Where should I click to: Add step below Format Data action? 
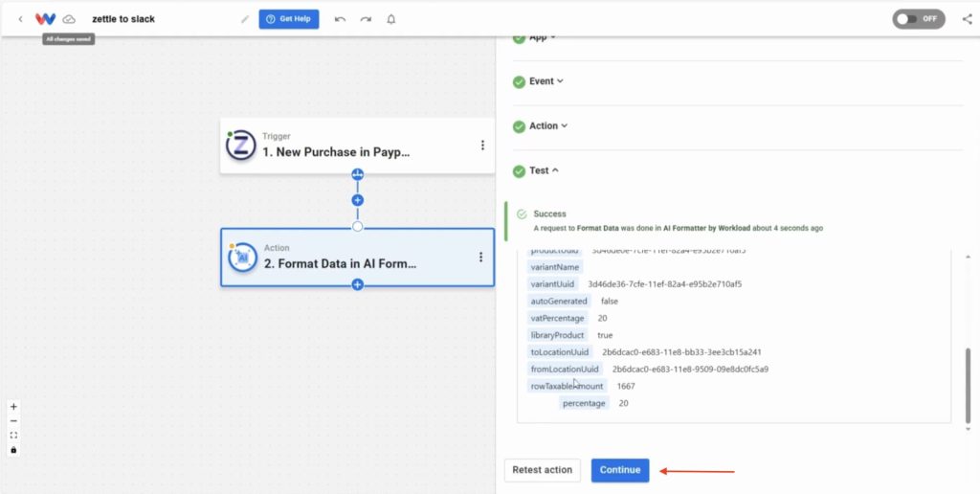358,284
